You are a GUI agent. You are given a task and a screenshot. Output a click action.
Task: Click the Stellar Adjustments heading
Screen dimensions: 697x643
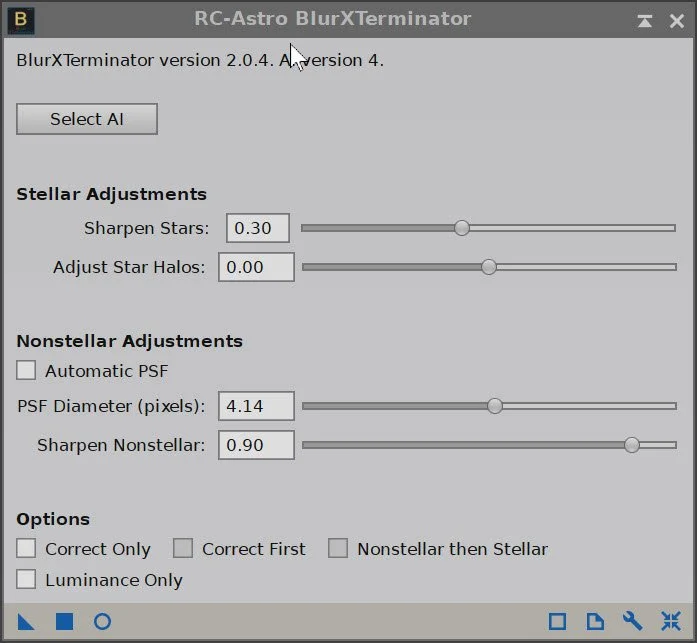pyautogui.click(x=112, y=194)
